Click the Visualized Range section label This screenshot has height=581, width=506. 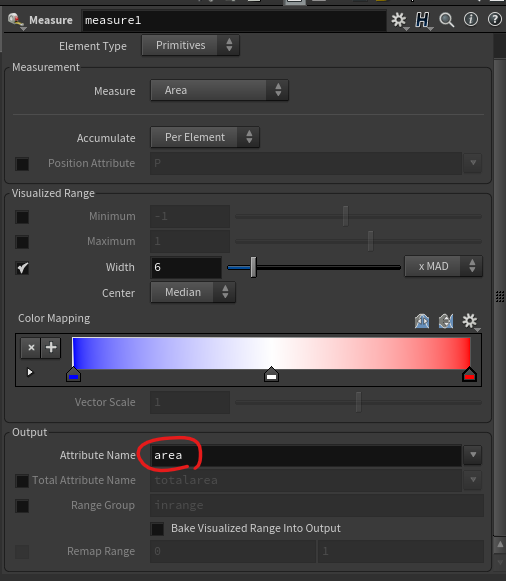pos(53,193)
